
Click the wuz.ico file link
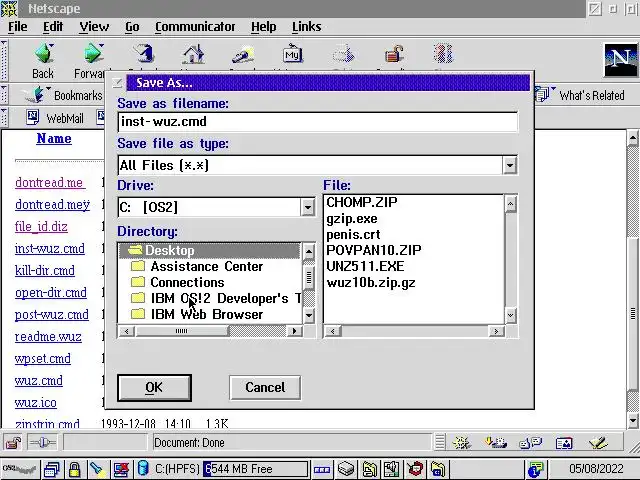[36, 403]
